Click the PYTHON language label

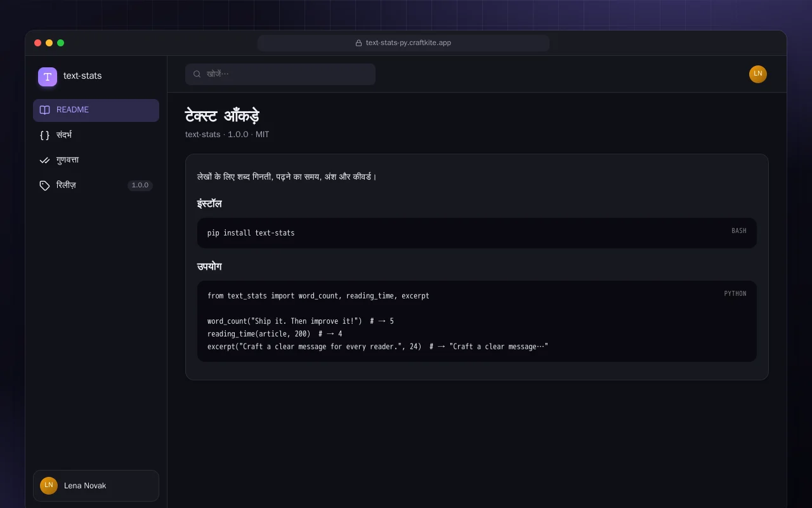pyautogui.click(x=735, y=294)
